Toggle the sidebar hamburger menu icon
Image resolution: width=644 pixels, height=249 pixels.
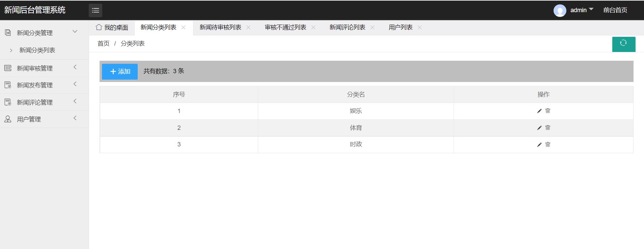[x=96, y=10]
